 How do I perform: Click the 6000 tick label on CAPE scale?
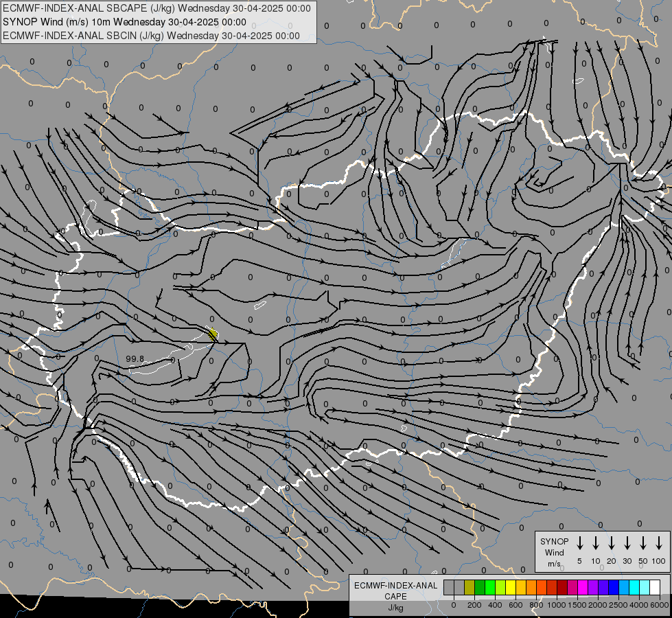(x=660, y=605)
